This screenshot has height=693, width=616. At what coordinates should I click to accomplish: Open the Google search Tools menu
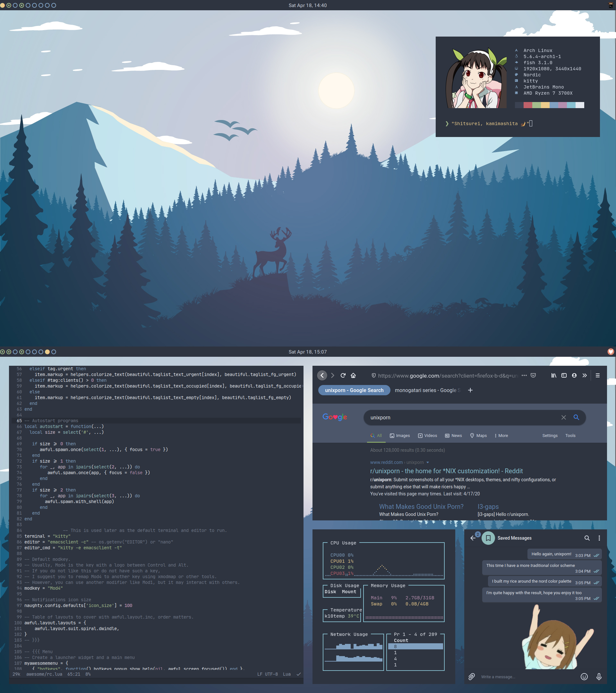pyautogui.click(x=570, y=436)
